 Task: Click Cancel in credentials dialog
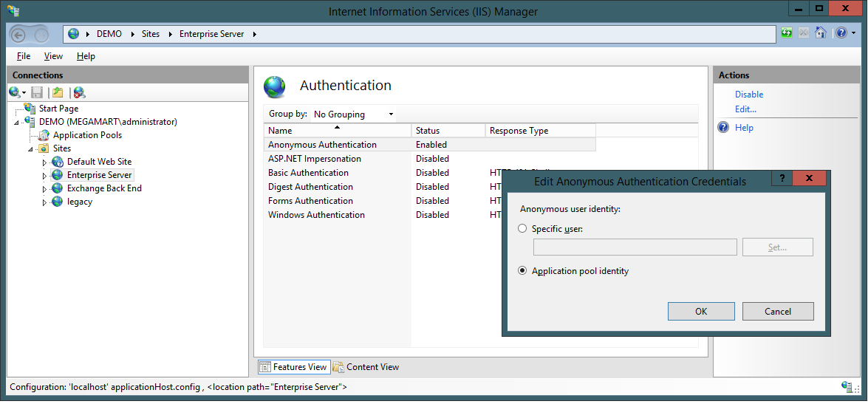pos(778,311)
